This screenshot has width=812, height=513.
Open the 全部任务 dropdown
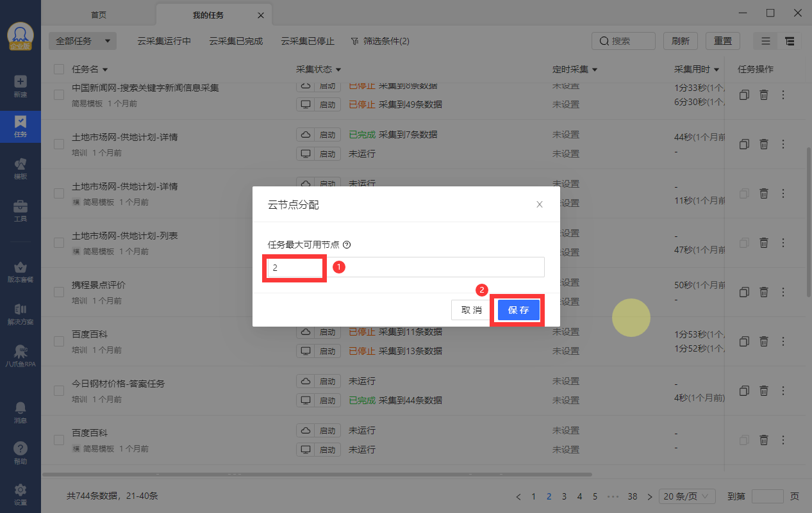coord(83,41)
